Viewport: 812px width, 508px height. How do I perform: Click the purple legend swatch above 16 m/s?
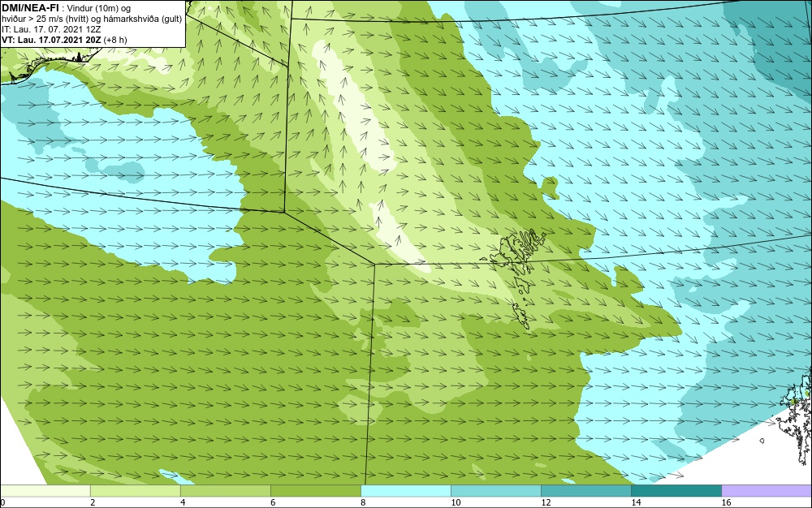coord(767,491)
